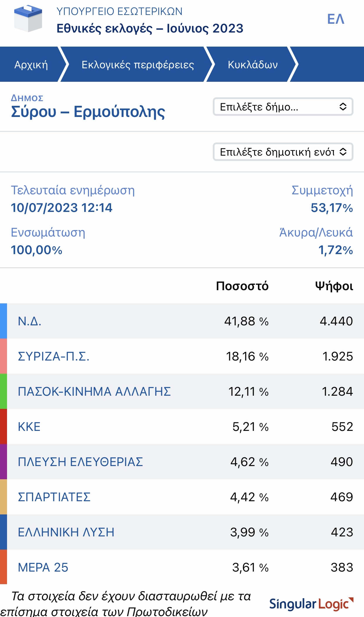Select the ΣΥΡΙΖΑ-Π.Σ. party link

click(54, 356)
